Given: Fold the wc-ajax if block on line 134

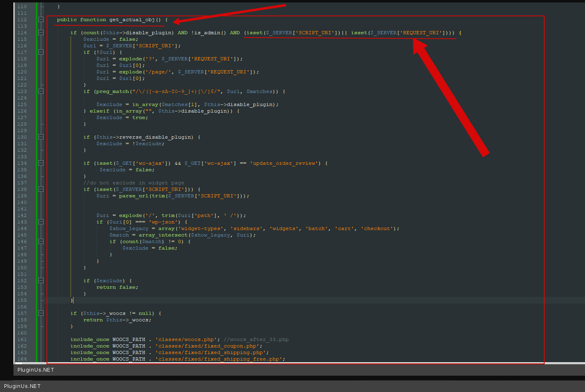Looking at the screenshot, I should click(41, 163).
